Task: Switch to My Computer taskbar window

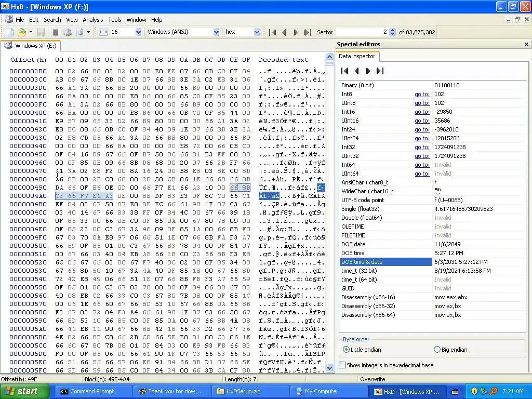Action: click(x=328, y=391)
